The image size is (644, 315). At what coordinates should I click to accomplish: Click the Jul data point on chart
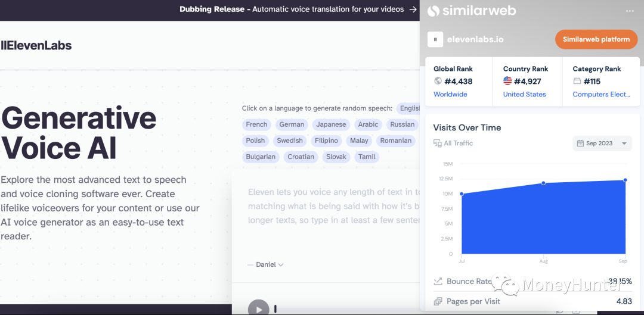pos(462,194)
